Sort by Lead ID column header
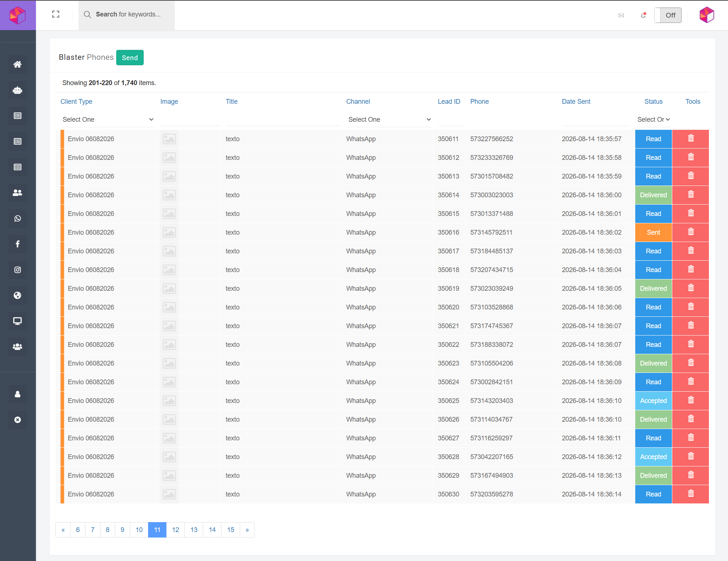Screen dimensions: 728x561 point(449,102)
